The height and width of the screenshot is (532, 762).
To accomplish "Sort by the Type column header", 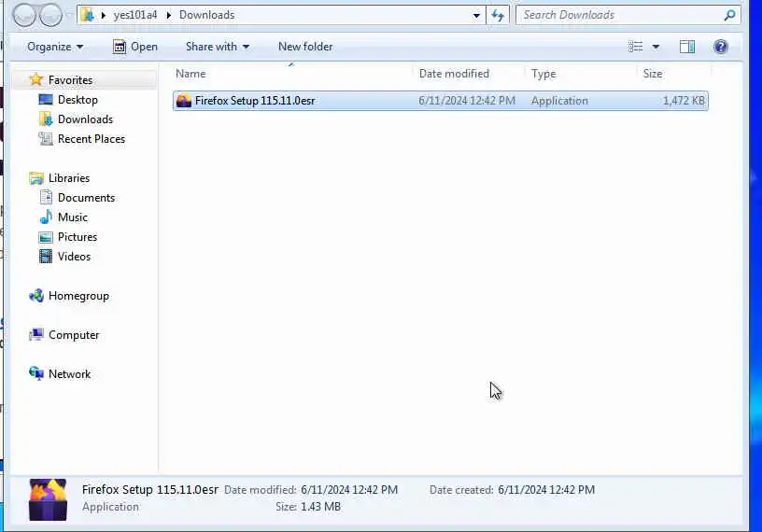I will pos(581,74).
